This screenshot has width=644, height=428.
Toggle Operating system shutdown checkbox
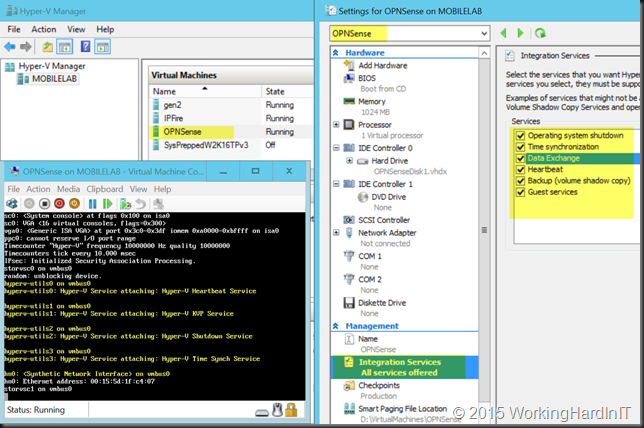pos(521,136)
